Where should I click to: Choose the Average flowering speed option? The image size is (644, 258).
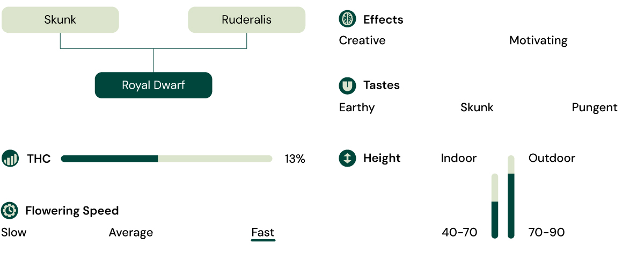click(131, 232)
